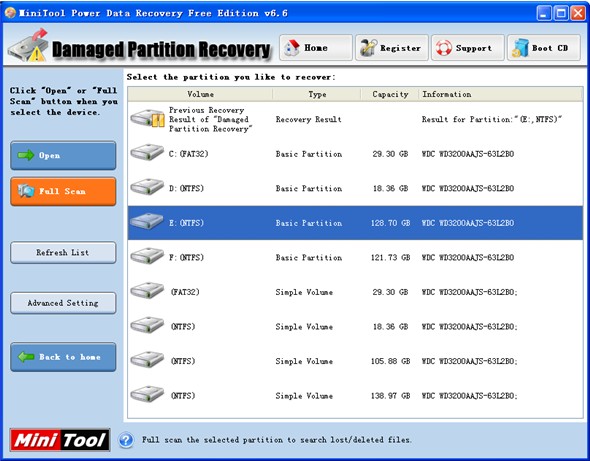Open the Register toolbar button
590x461 pixels.
(392, 48)
